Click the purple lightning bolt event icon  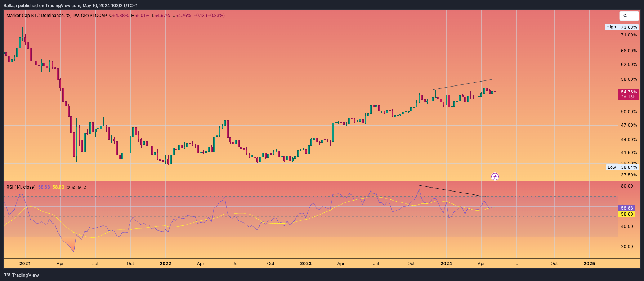[x=495, y=176]
